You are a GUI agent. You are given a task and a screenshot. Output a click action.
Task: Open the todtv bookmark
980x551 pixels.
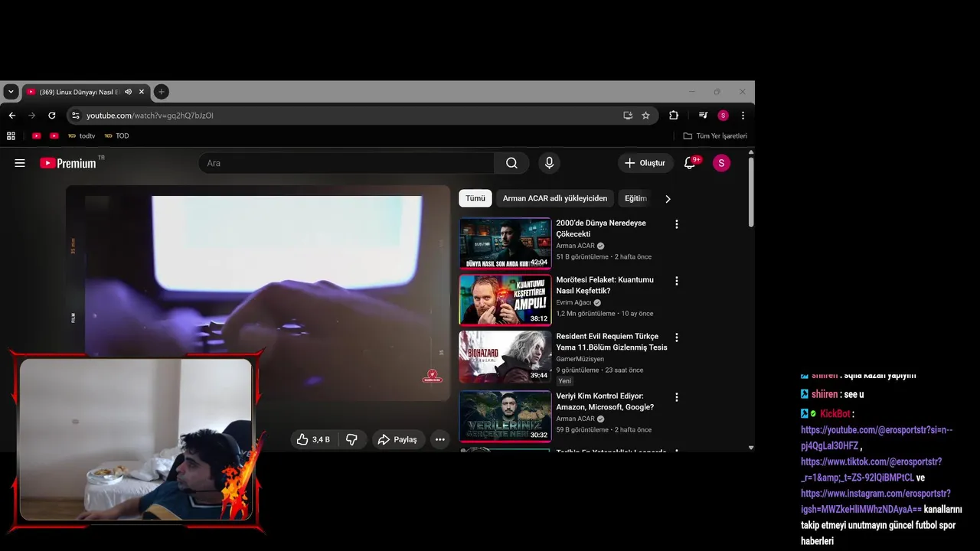pos(82,136)
